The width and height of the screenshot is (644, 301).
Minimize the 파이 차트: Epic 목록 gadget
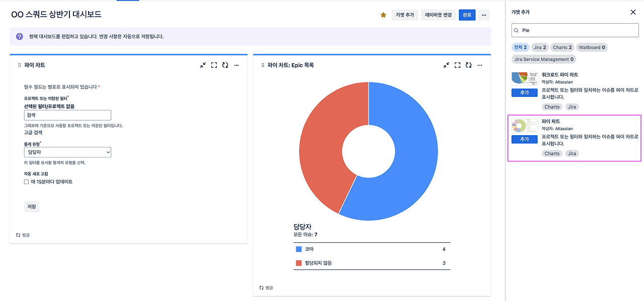[446, 65]
